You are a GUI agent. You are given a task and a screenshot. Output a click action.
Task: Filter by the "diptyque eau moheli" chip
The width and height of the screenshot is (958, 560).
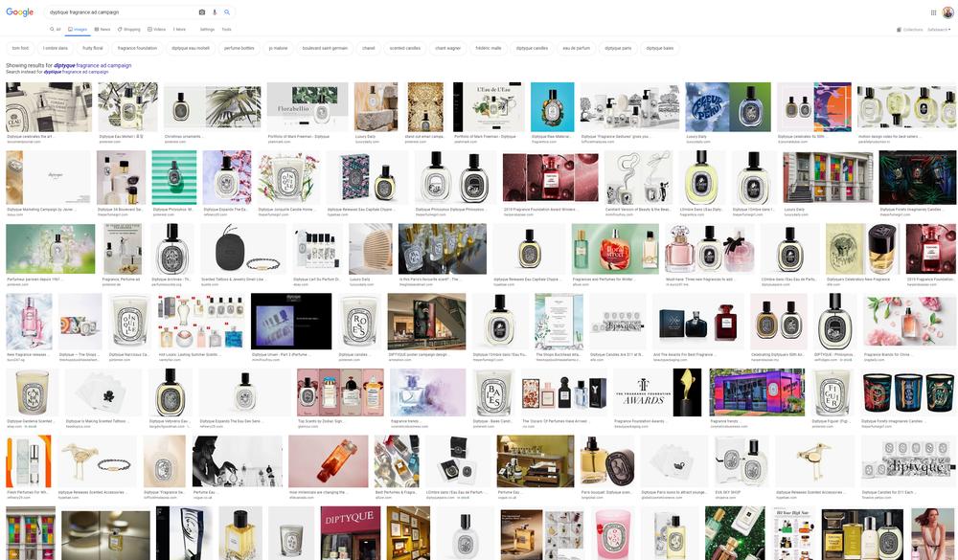pyautogui.click(x=191, y=48)
